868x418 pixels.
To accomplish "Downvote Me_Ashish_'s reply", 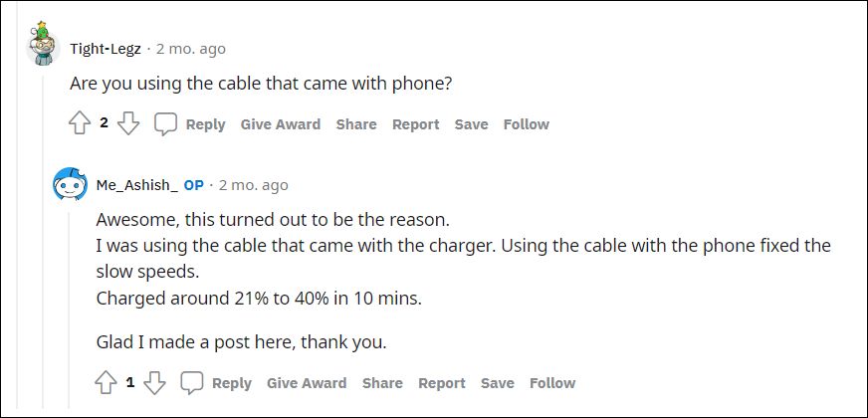I will [154, 383].
